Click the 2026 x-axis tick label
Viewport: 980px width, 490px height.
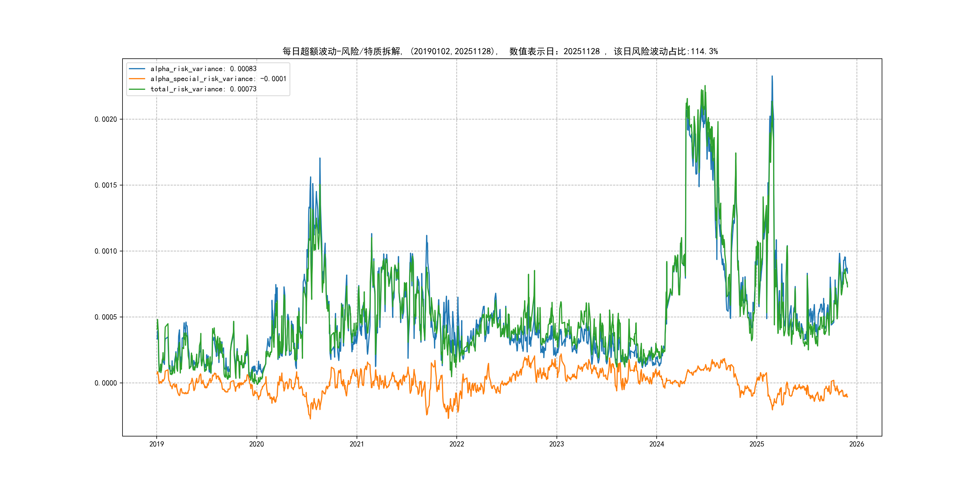[x=857, y=444]
